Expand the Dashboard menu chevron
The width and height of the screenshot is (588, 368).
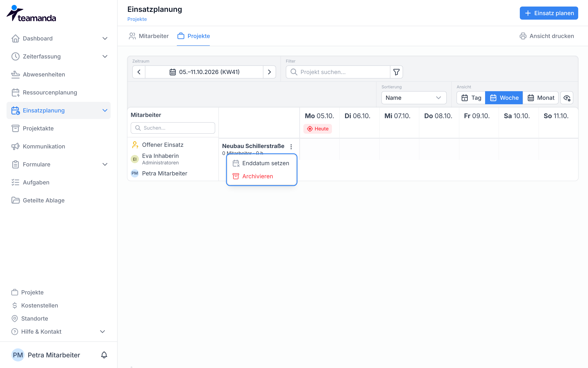click(105, 38)
